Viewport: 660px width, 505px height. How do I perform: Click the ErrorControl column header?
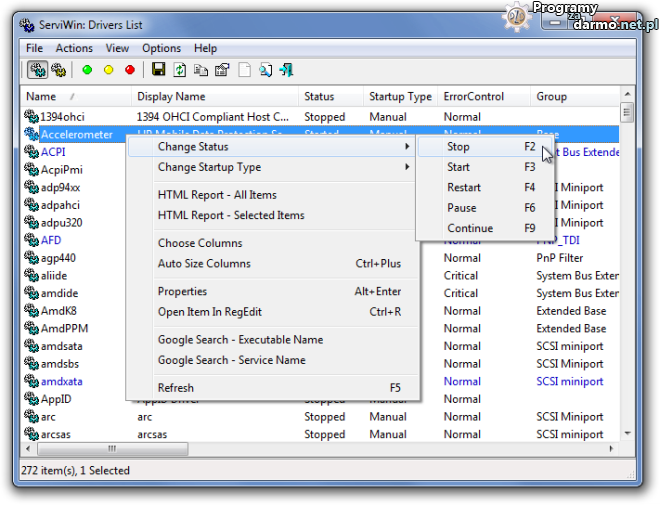(472, 97)
